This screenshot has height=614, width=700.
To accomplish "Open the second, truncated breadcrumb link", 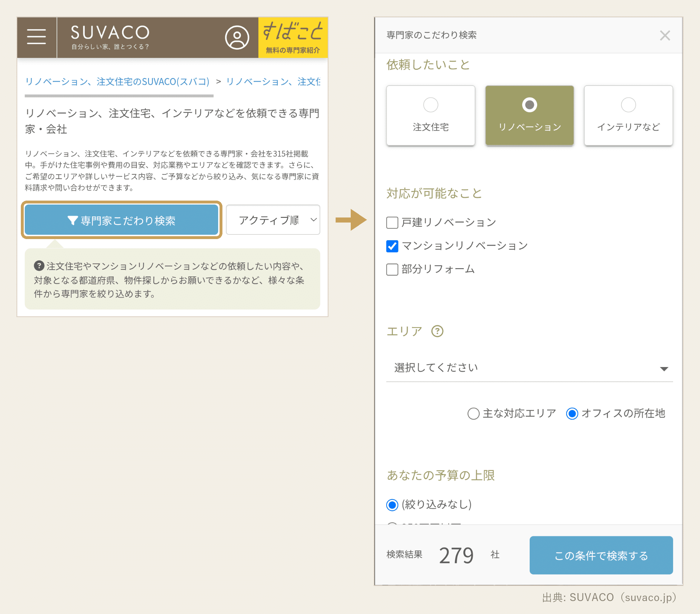I will click(273, 82).
